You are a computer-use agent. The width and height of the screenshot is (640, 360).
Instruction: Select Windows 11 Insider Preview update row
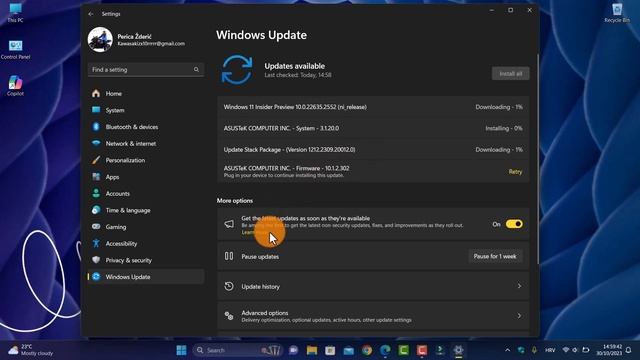pyautogui.click(x=373, y=107)
